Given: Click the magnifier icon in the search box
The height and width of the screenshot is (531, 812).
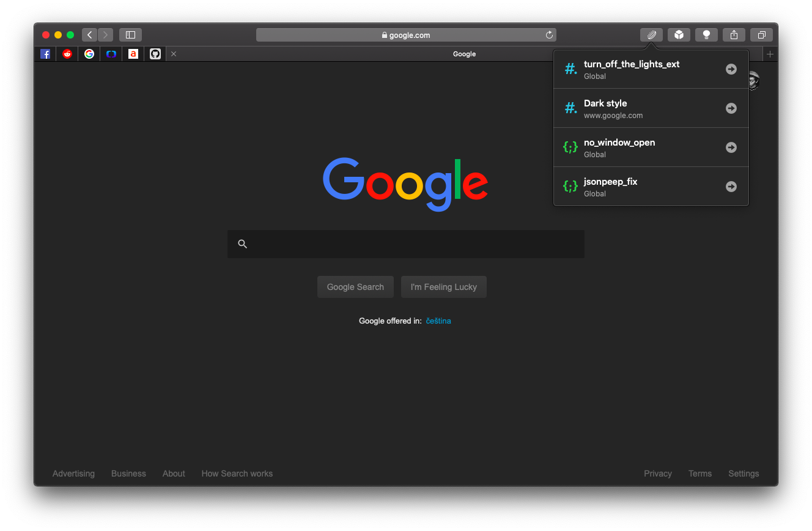Looking at the screenshot, I should point(242,244).
